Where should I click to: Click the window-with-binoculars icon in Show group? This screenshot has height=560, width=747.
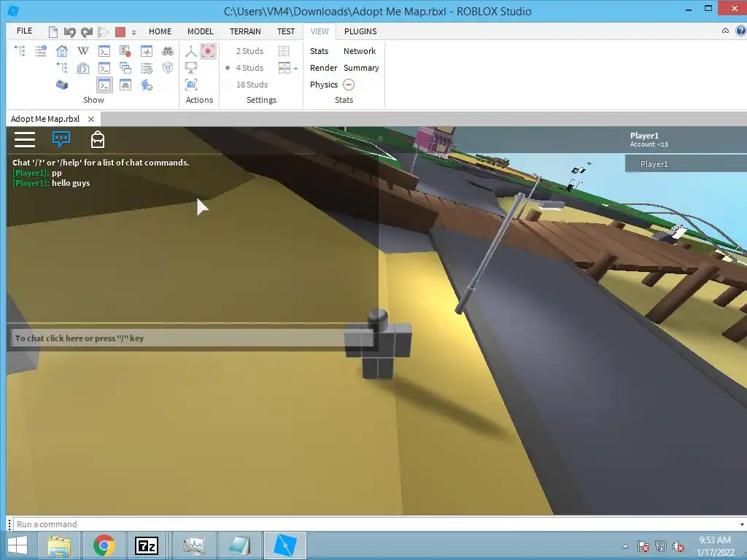click(125, 85)
